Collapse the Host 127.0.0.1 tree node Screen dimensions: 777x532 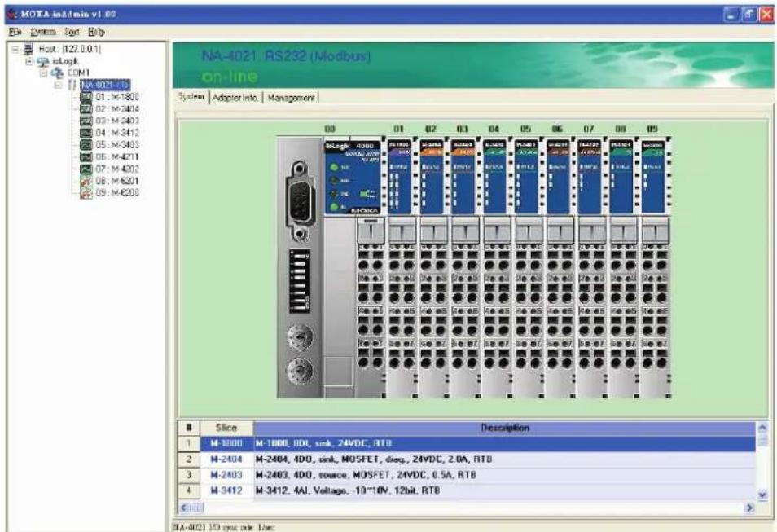click(x=15, y=49)
